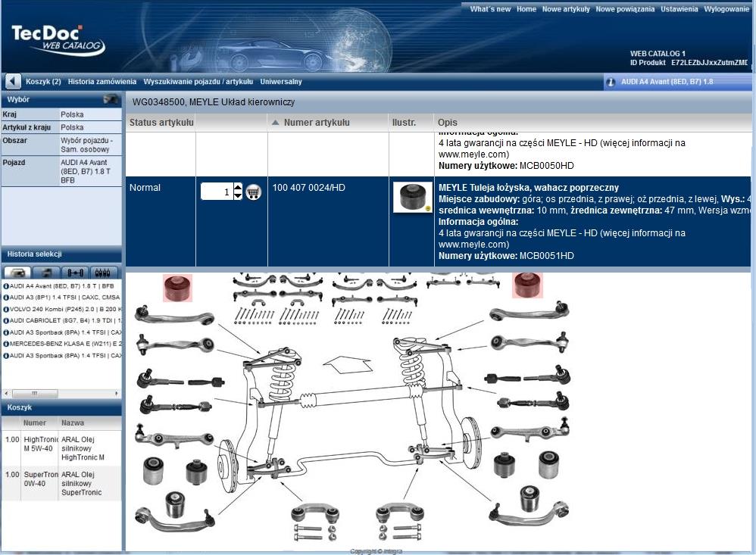Select SuperTronic 0W-40 cart row
The image size is (756, 555).
(x=61, y=484)
